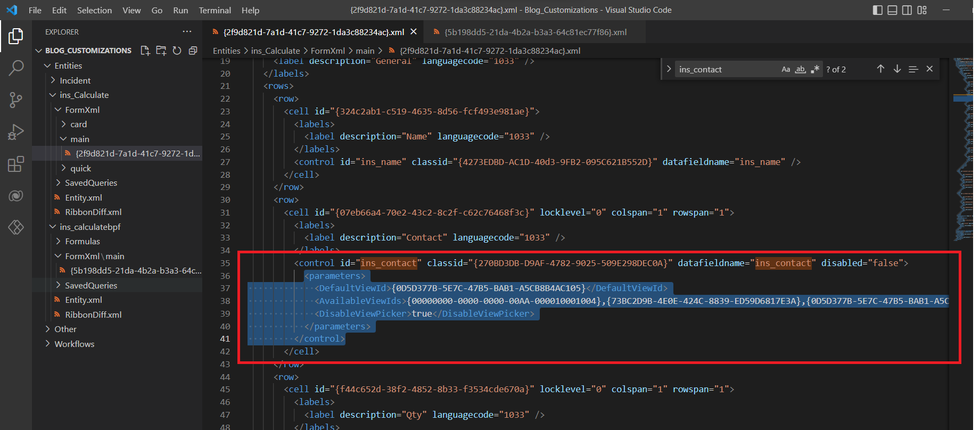The image size is (980, 430).
Task: Toggle Match Whole Word in find widget
Action: [800, 69]
